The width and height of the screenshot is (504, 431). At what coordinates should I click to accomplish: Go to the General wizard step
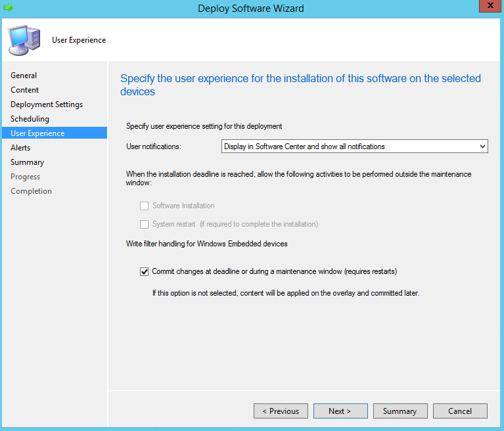coord(24,75)
